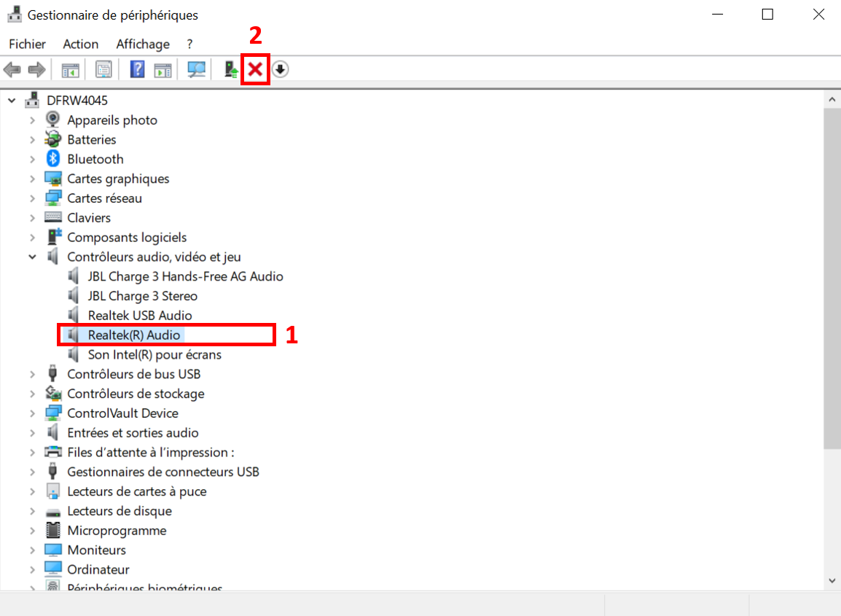Collapse Contrôleurs audio, vidéo et jeu
This screenshot has width=841, height=616.
[32, 257]
